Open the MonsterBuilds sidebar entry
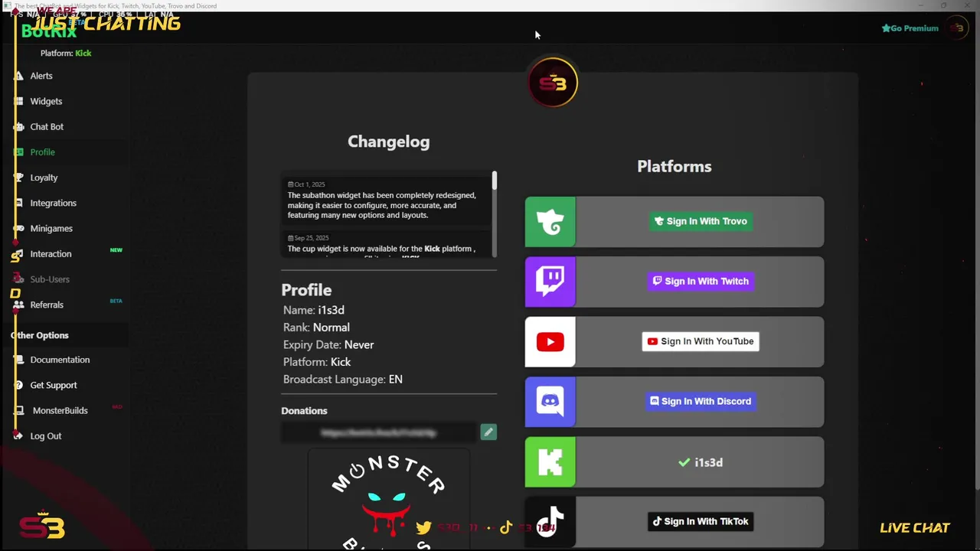The height and width of the screenshot is (551, 980). 60,410
